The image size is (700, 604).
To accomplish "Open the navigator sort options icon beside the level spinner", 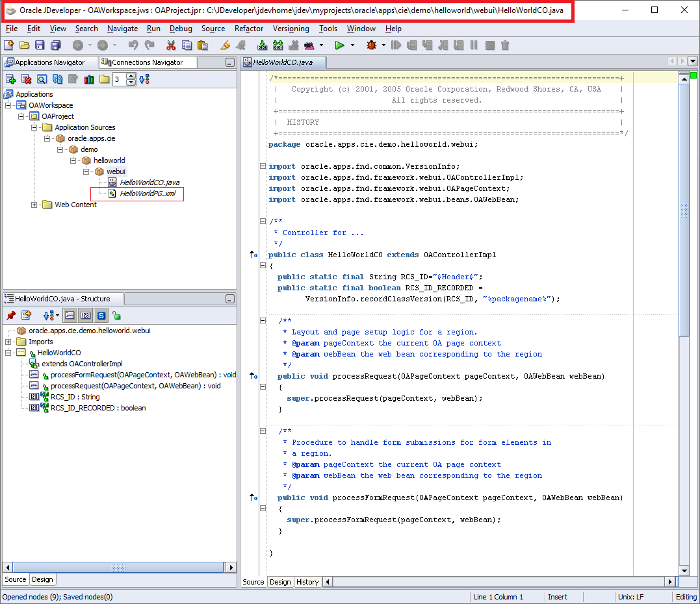I will pos(144,79).
